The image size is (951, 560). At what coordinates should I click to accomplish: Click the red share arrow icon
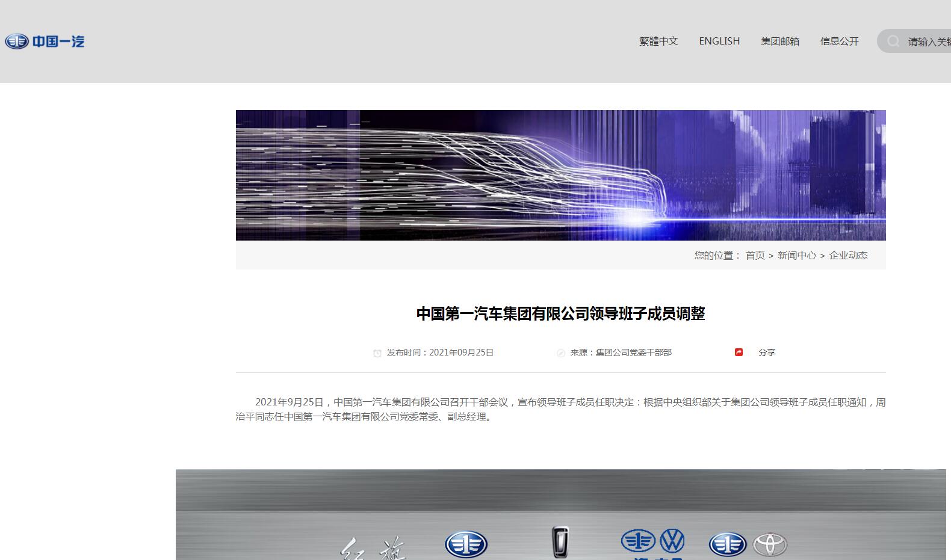pyautogui.click(x=739, y=352)
